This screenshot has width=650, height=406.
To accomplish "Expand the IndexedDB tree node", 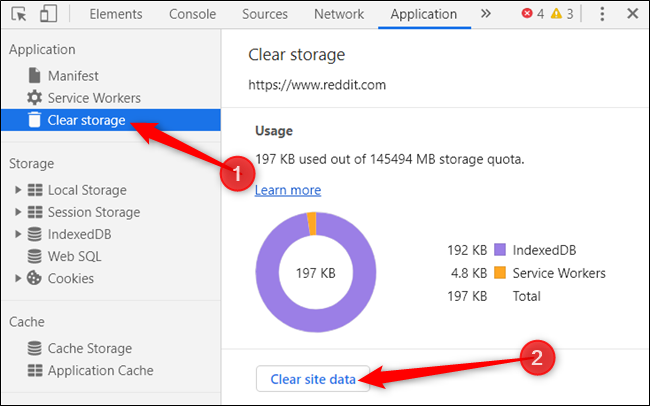I will point(18,234).
